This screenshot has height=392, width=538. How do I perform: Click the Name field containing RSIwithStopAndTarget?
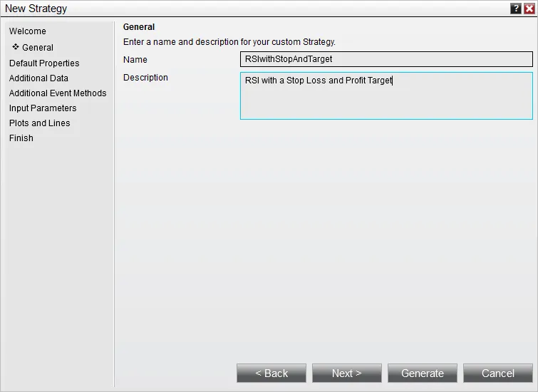click(386, 59)
